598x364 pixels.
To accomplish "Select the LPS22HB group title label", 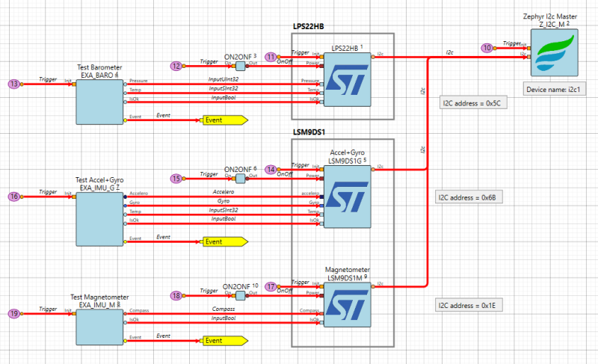I will (x=308, y=26).
